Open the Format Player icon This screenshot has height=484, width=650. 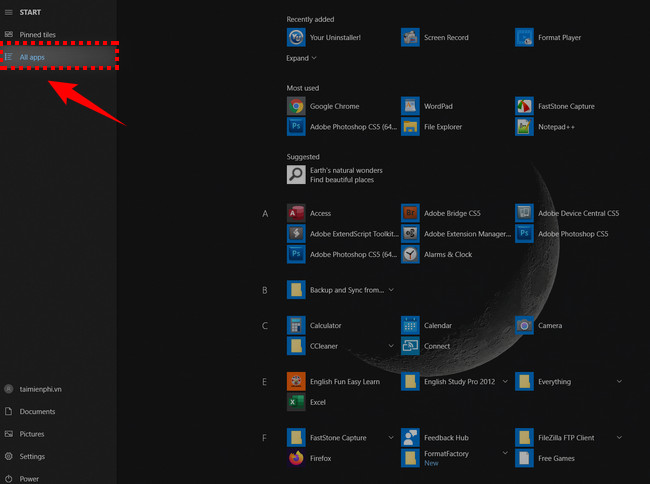pos(524,37)
